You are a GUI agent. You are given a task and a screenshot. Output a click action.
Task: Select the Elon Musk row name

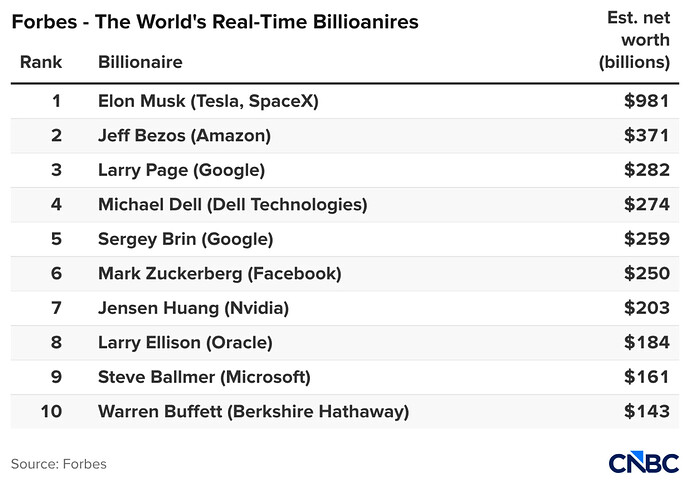coord(208,101)
